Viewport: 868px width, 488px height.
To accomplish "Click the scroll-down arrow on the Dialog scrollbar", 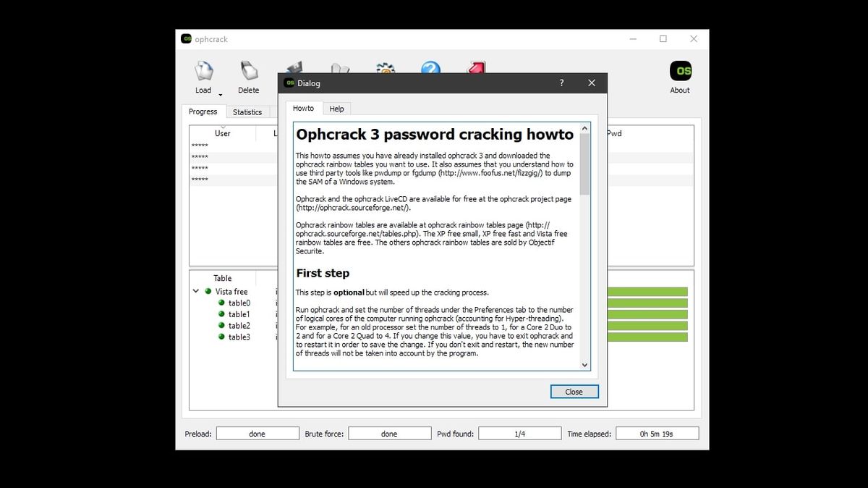I will click(586, 365).
